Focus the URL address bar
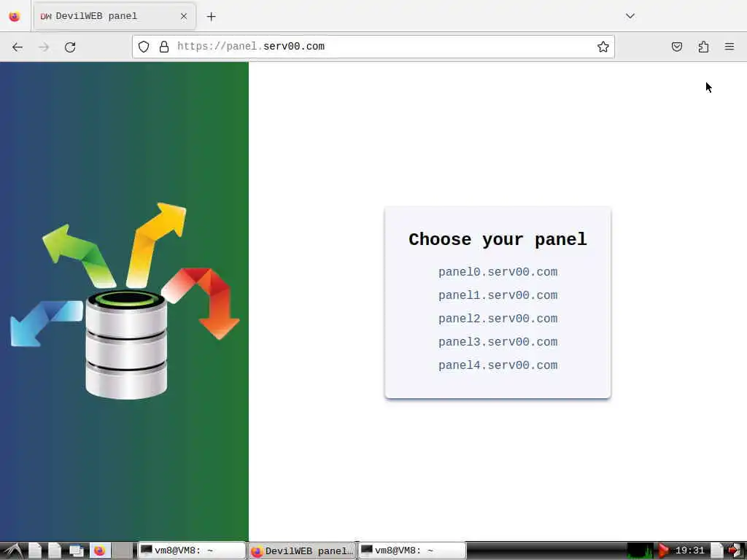Screen dimensions: 747x560 click(373, 47)
